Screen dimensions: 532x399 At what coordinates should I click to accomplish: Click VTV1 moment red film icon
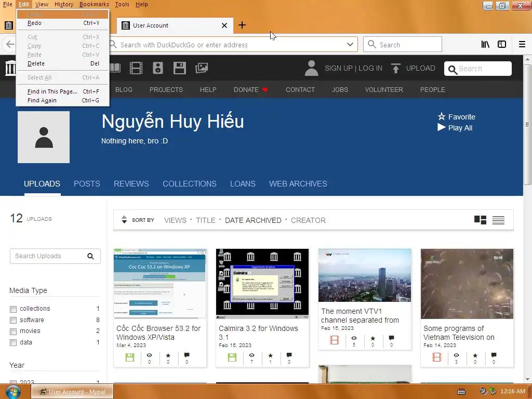pos(335,340)
